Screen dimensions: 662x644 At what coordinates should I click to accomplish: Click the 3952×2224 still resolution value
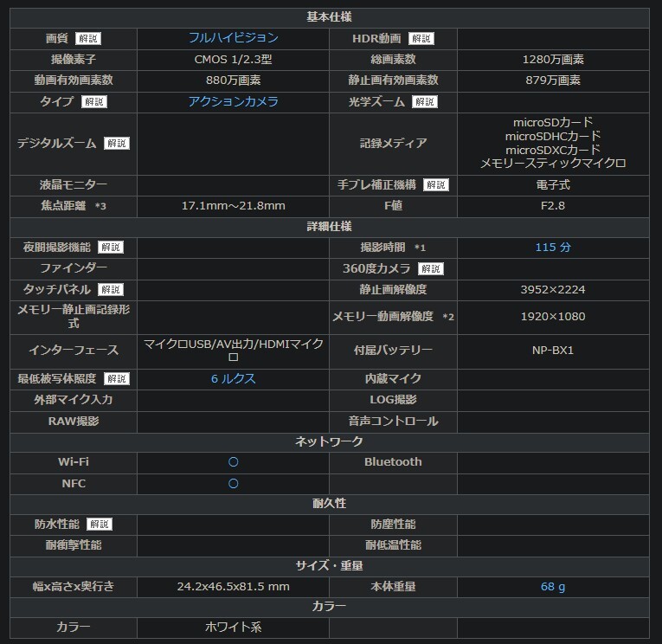click(553, 289)
